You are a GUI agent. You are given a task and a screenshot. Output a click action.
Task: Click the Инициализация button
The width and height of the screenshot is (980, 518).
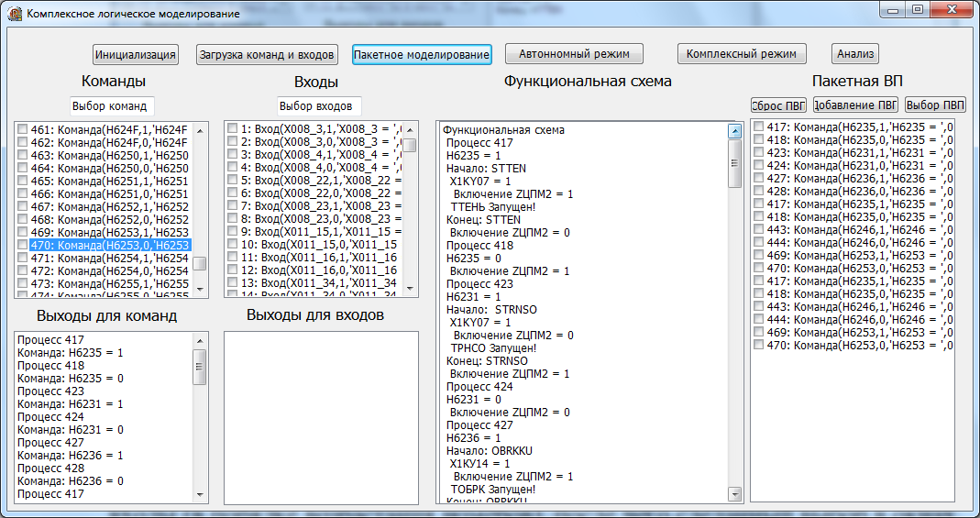[x=136, y=54]
